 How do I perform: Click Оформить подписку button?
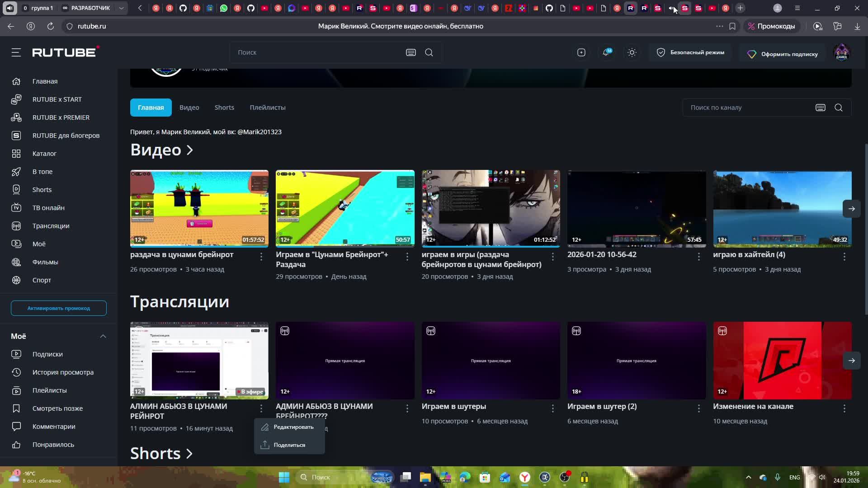coord(783,54)
